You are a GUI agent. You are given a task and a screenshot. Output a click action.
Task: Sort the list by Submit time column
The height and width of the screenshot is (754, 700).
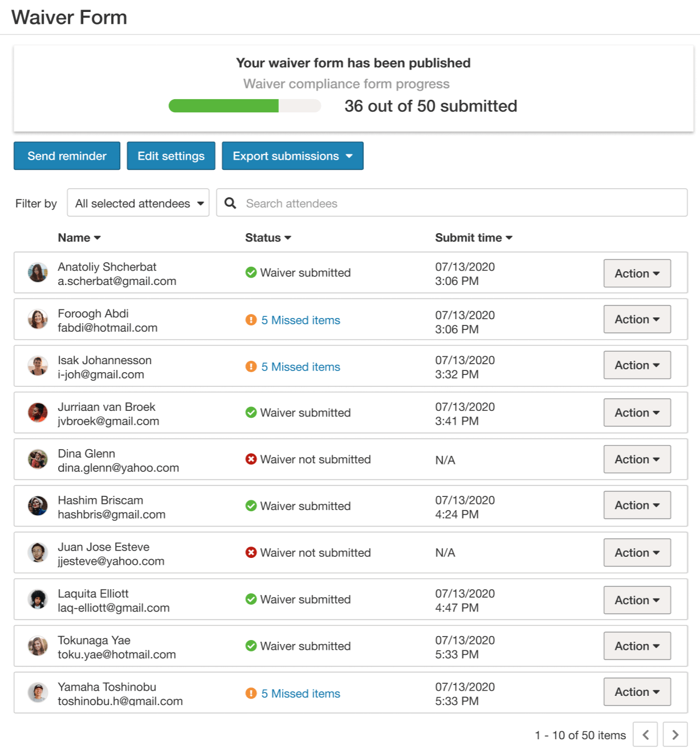click(473, 238)
